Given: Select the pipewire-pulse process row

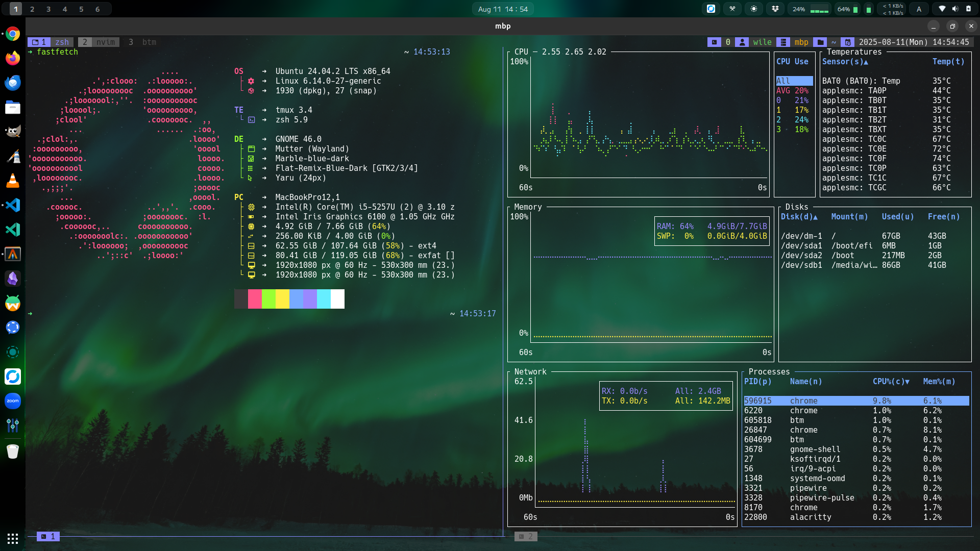Looking at the screenshot, I should coord(856,497).
